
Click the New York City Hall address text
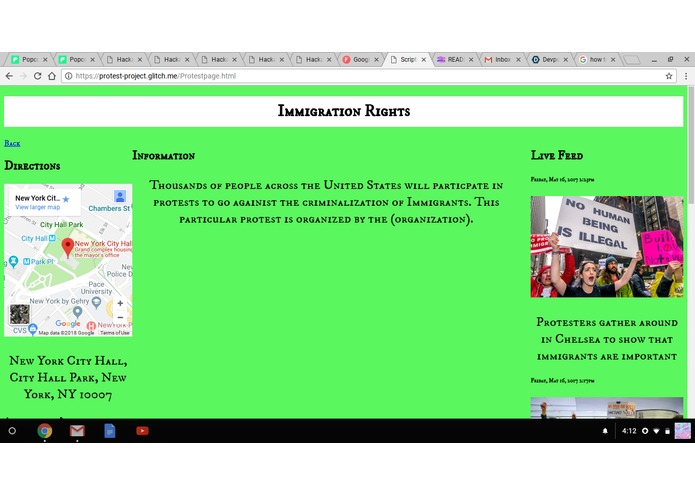pos(68,377)
